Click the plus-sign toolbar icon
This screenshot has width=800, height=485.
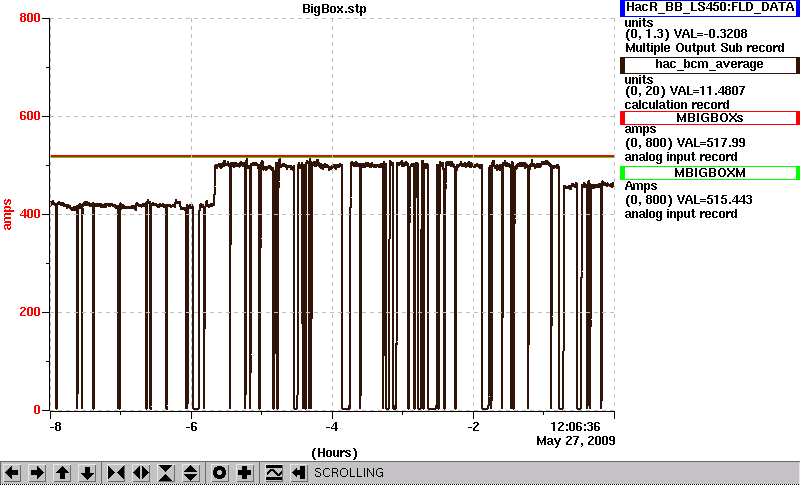[x=244, y=473]
